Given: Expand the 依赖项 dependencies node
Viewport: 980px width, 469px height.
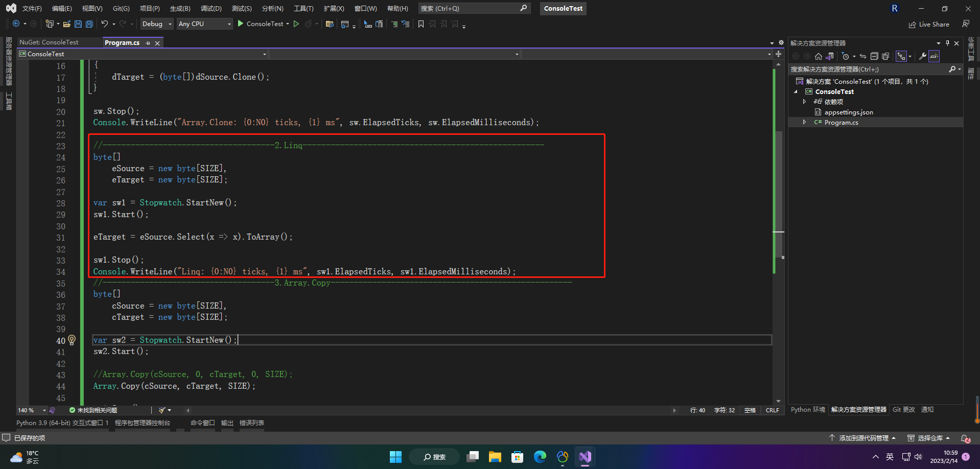Looking at the screenshot, I should (x=804, y=102).
